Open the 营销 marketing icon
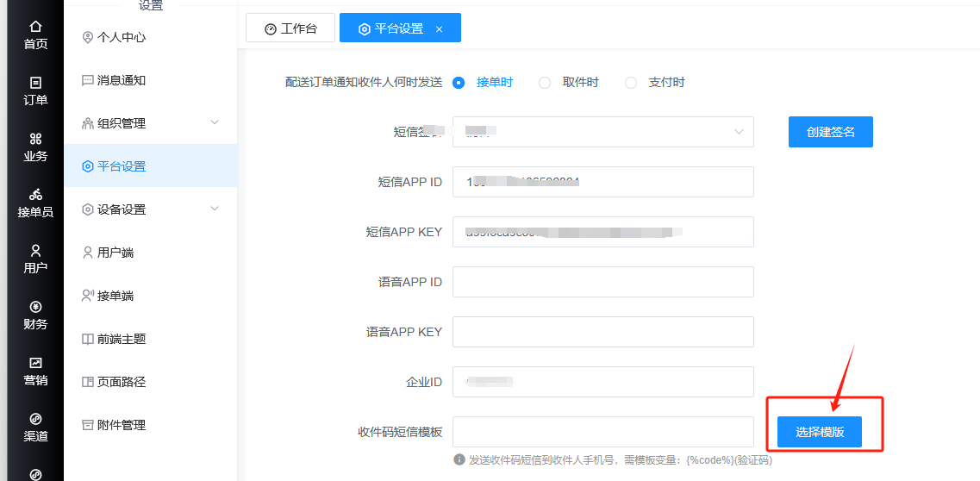Viewport: 980px width, 481px height. tap(35, 363)
